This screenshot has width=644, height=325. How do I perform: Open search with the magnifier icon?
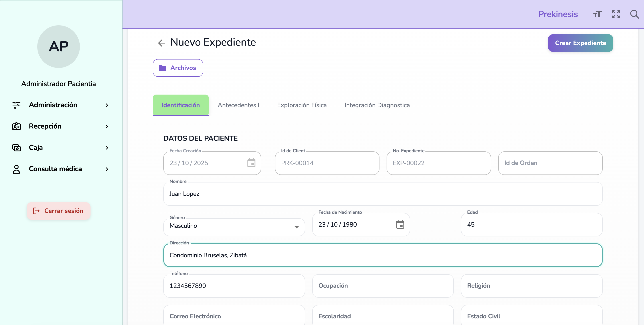click(634, 14)
